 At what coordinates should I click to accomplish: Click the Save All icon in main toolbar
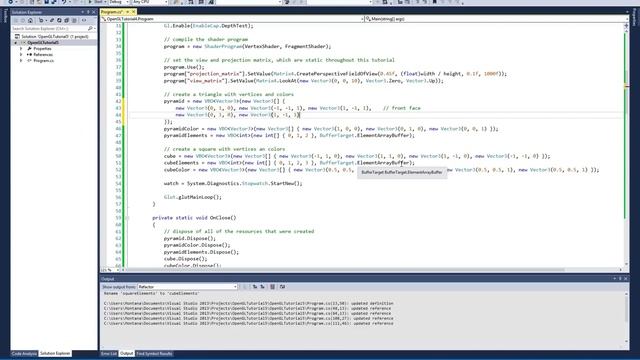pyautogui.click(x=54, y=2)
